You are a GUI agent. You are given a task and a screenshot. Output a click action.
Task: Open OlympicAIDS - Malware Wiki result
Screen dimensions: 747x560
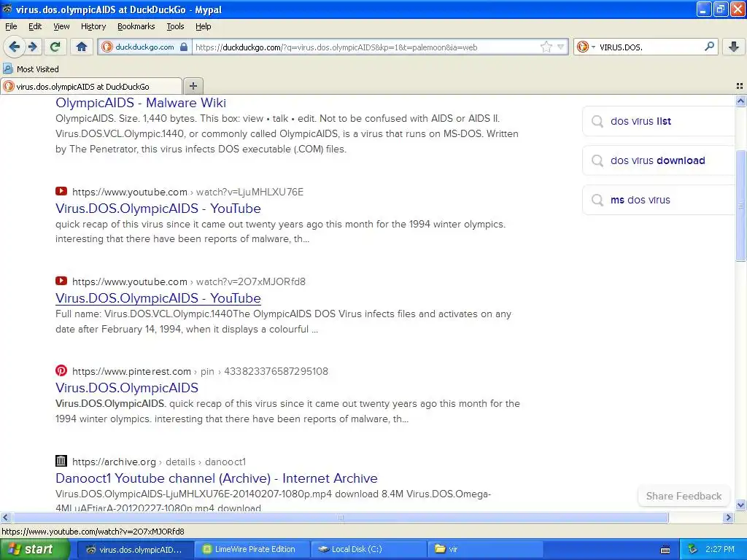[141, 103]
